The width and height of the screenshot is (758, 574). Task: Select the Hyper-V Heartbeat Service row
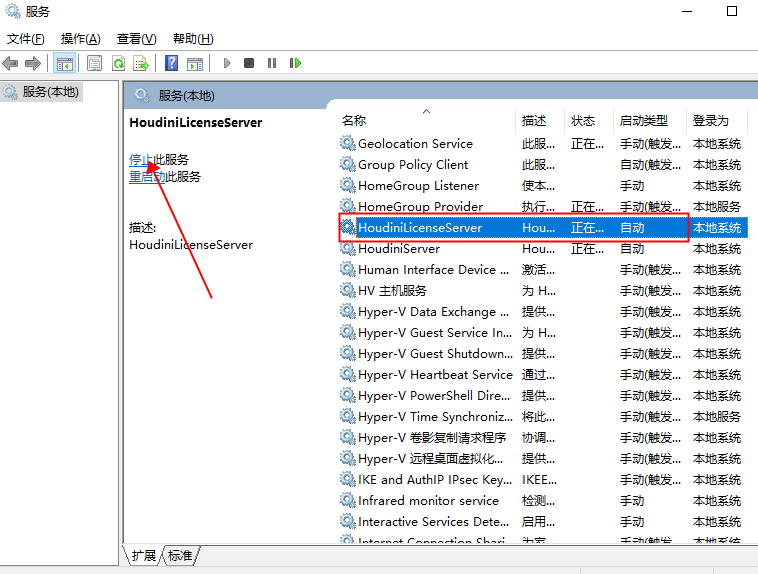coord(543,375)
